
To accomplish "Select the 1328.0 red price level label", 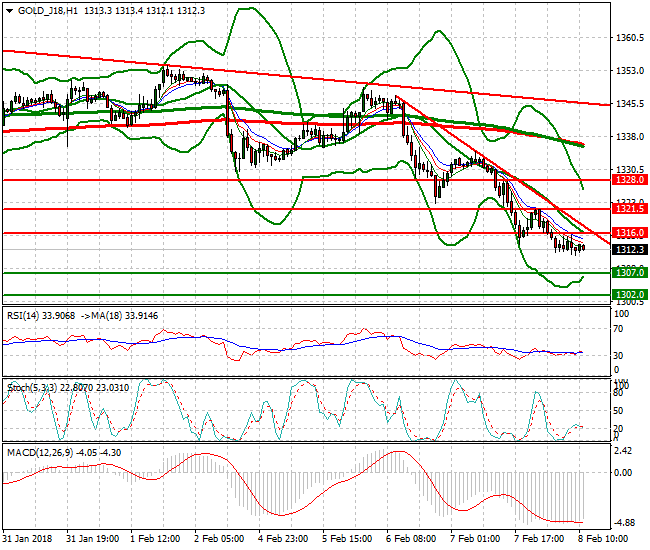I will click(630, 180).
